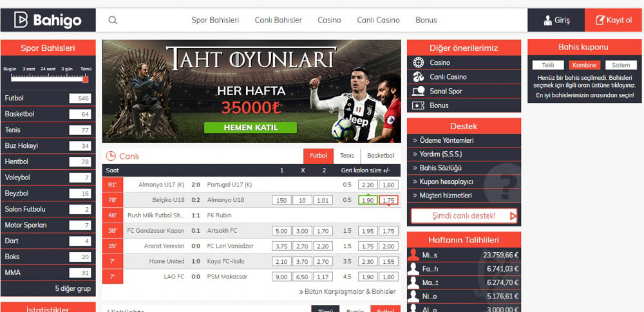Image resolution: width=644 pixels, height=312 pixels.
Task: Open Salon Futbolu sport category
Action: tap(48, 209)
